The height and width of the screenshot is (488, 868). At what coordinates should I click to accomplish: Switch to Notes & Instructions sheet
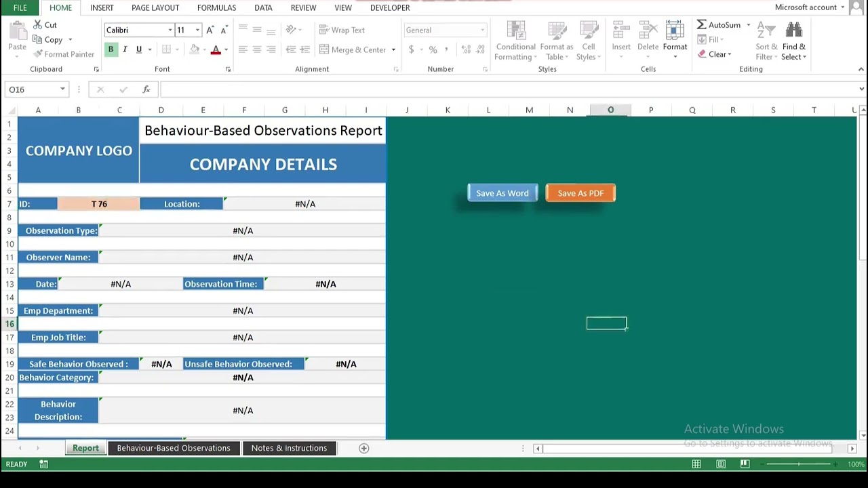pos(289,448)
